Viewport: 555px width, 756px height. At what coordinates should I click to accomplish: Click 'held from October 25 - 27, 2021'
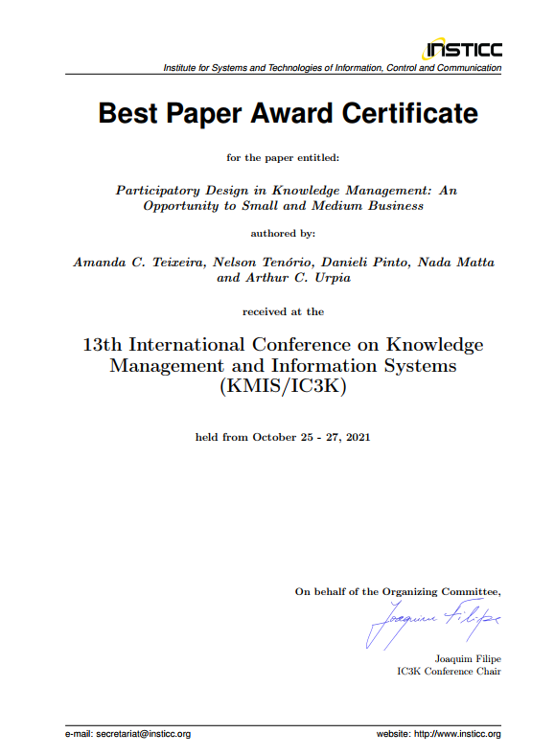click(283, 437)
